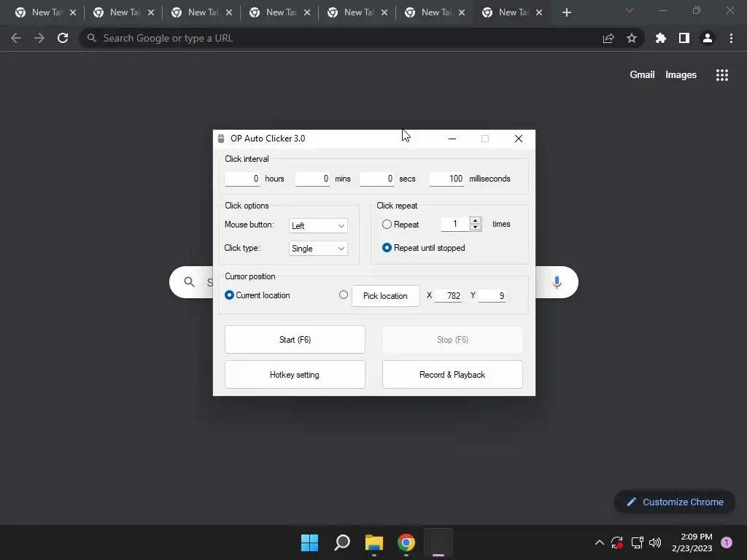
Task: Click the OP Auto Clicker taskbar icon
Action: click(x=438, y=542)
